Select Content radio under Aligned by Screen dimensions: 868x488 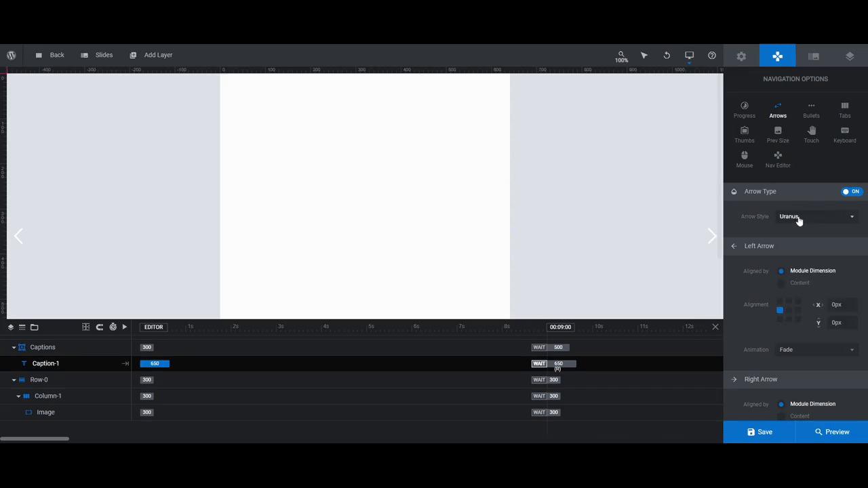coord(781,283)
